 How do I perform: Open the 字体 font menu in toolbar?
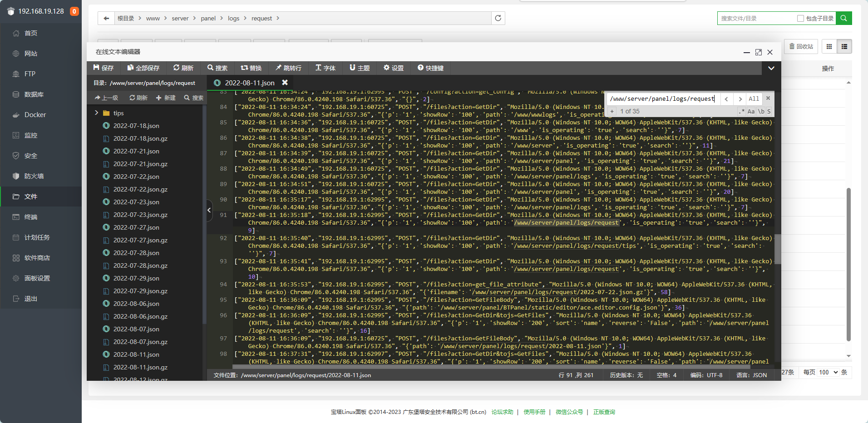pyautogui.click(x=325, y=68)
